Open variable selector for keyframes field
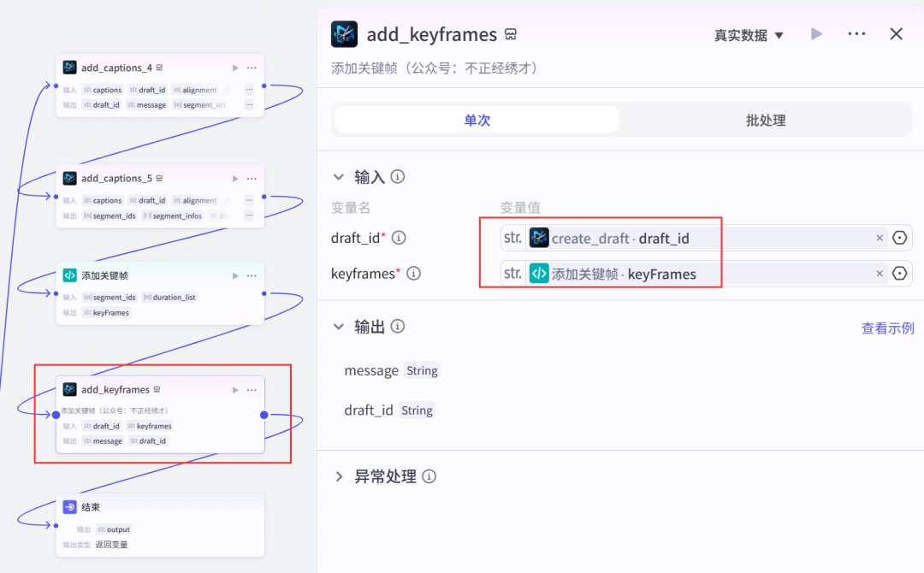Image resolution: width=924 pixels, height=573 pixels. (899, 274)
